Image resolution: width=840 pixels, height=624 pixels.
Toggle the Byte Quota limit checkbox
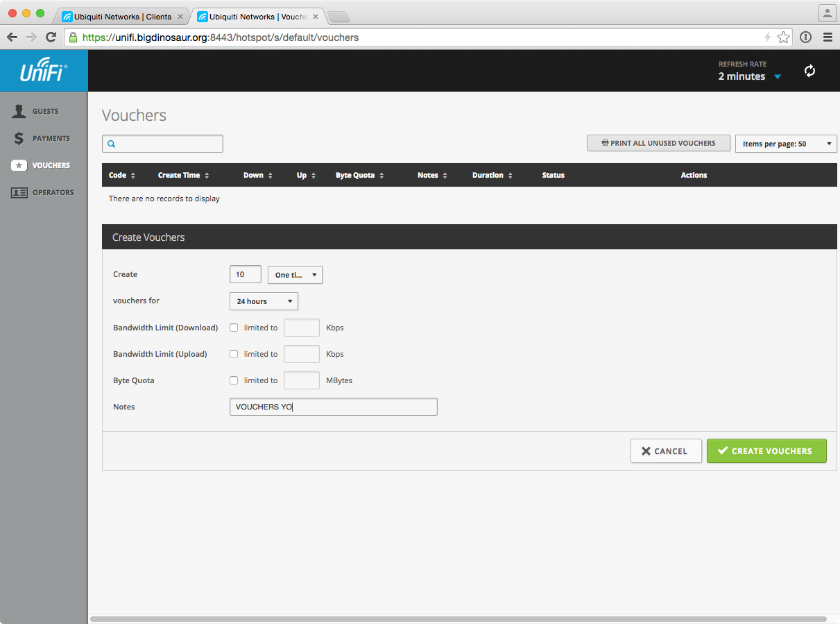234,380
